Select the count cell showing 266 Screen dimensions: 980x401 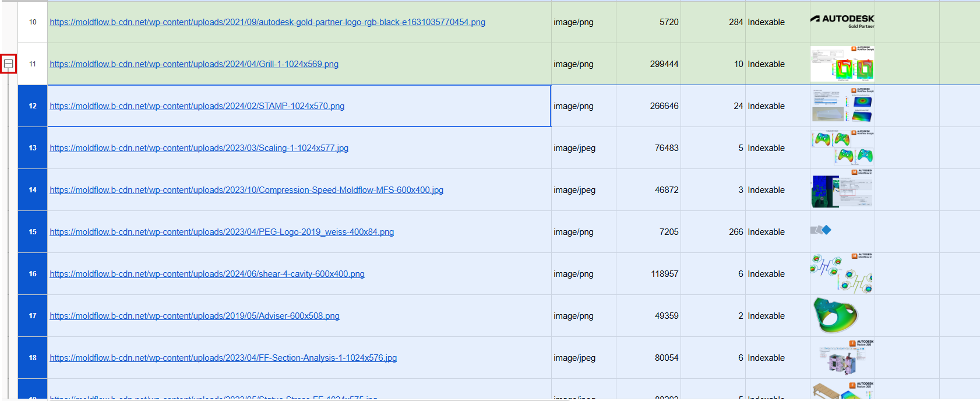point(713,232)
